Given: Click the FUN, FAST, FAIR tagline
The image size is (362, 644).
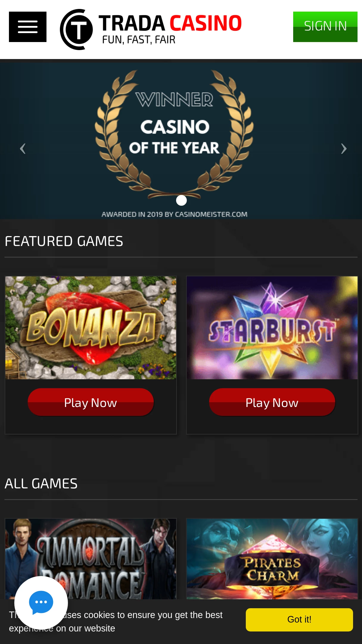Looking at the screenshot, I should [x=139, y=40].
